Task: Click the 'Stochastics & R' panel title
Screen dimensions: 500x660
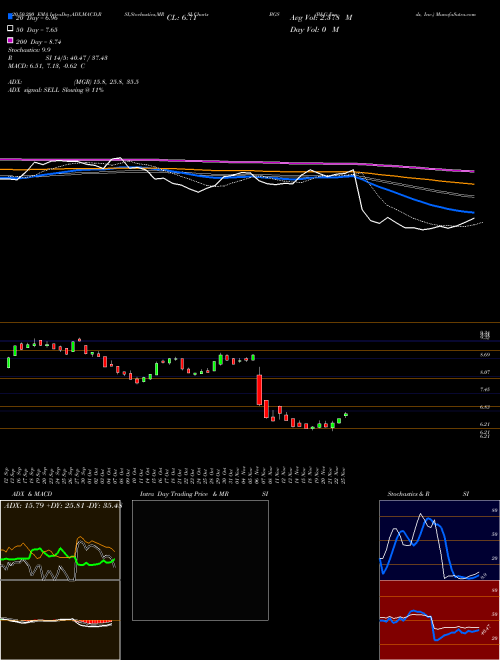Action: 408,494
